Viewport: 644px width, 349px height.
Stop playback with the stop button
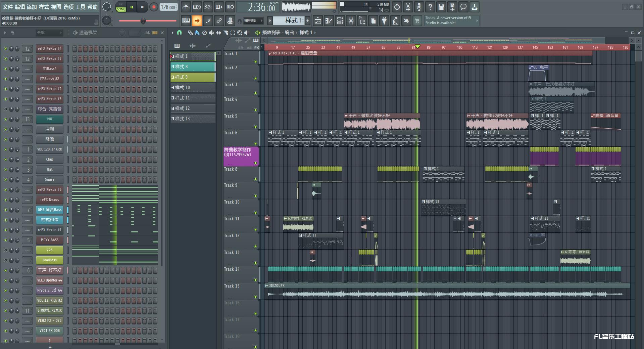click(142, 7)
